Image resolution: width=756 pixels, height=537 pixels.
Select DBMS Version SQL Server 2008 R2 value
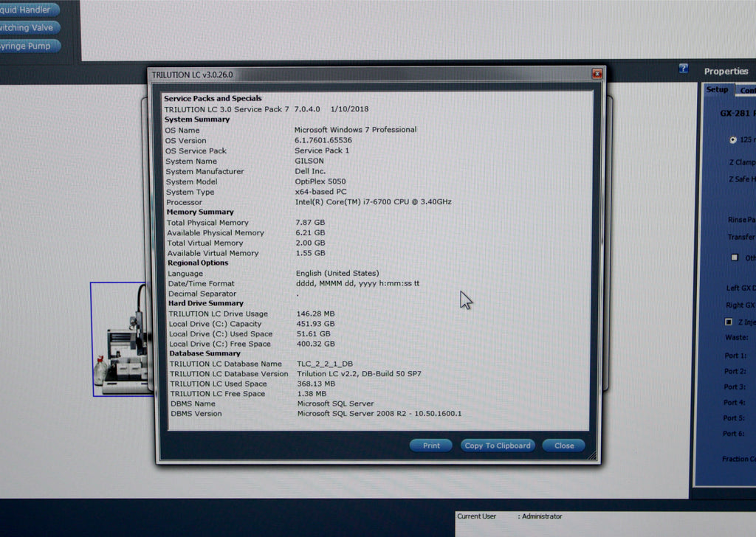pyautogui.click(x=379, y=414)
